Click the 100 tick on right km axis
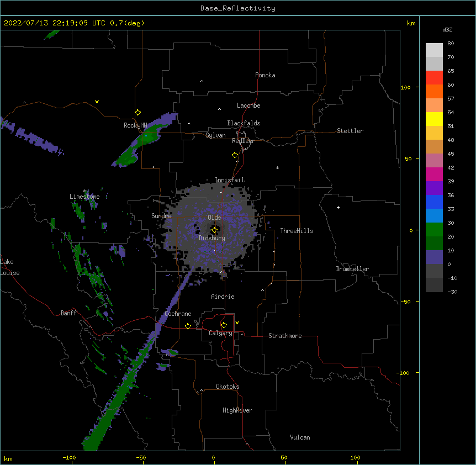The height and width of the screenshot is (465, 476). coord(405,87)
